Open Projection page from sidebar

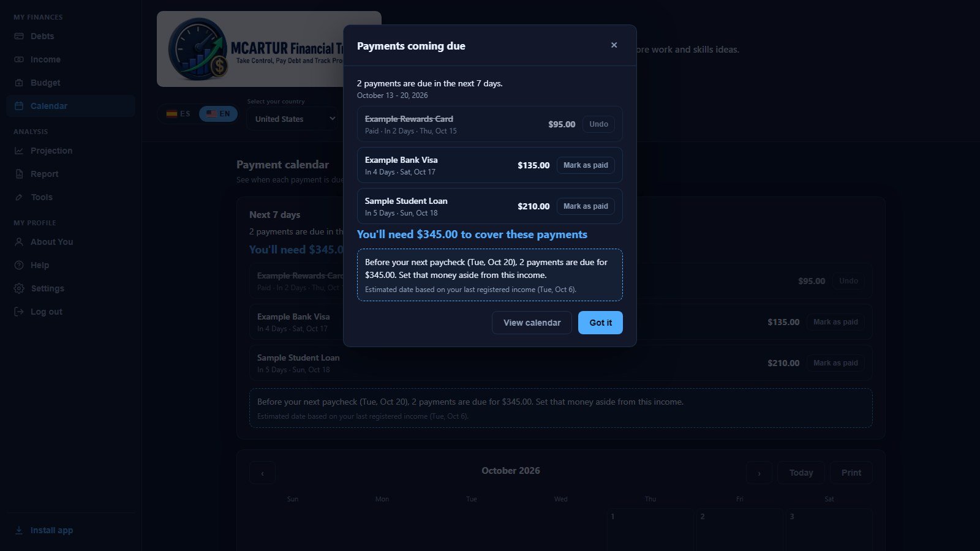click(x=70, y=151)
